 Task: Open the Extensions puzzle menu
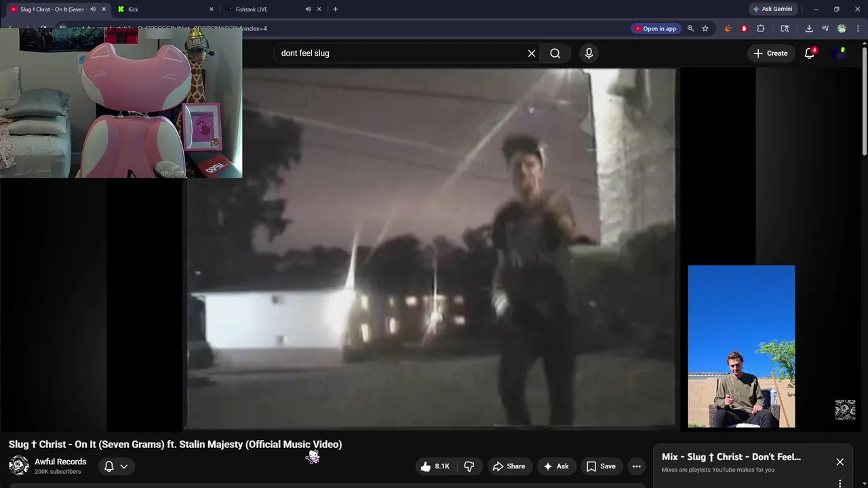tap(760, 28)
